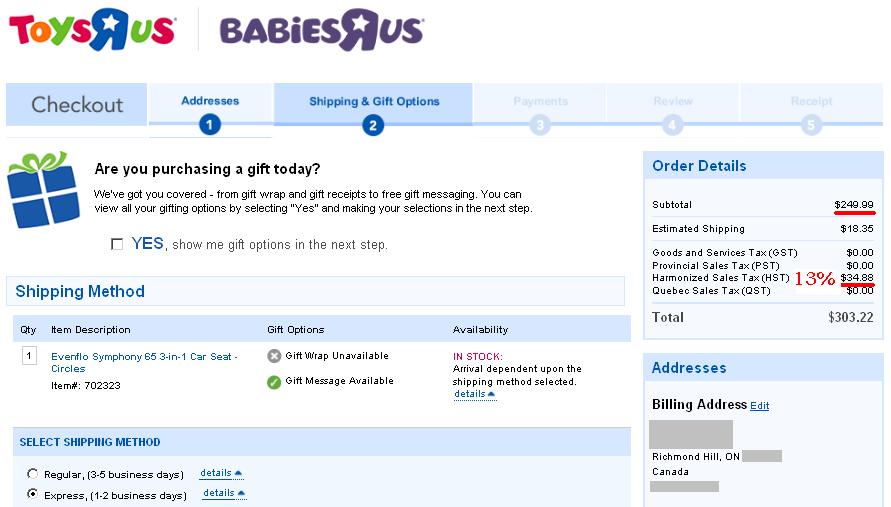Expand availability details under IN STOCK
Viewport: 891px width, 507px height.
pyautogui.click(x=474, y=394)
